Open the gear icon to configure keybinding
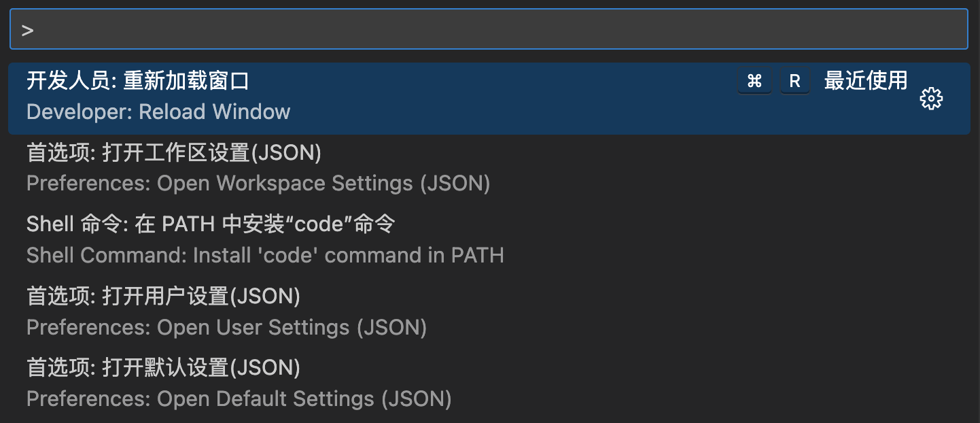The image size is (980, 423). click(x=931, y=99)
